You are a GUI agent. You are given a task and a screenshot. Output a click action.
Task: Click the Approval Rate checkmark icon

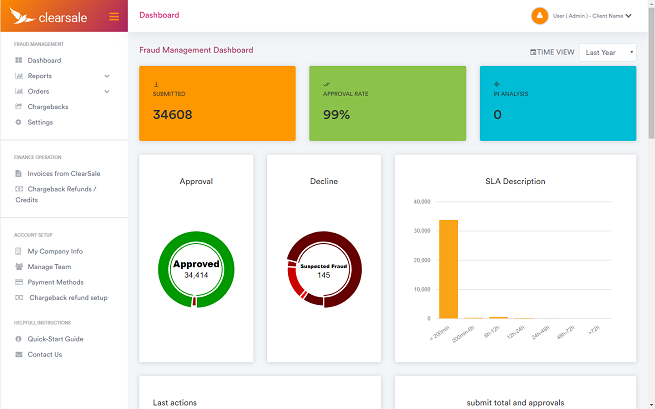tap(326, 84)
